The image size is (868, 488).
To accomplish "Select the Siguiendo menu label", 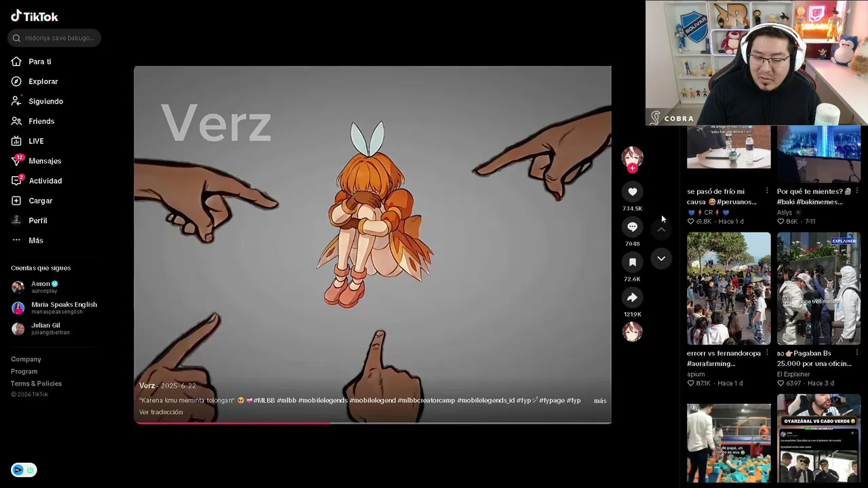I will click(x=46, y=101).
